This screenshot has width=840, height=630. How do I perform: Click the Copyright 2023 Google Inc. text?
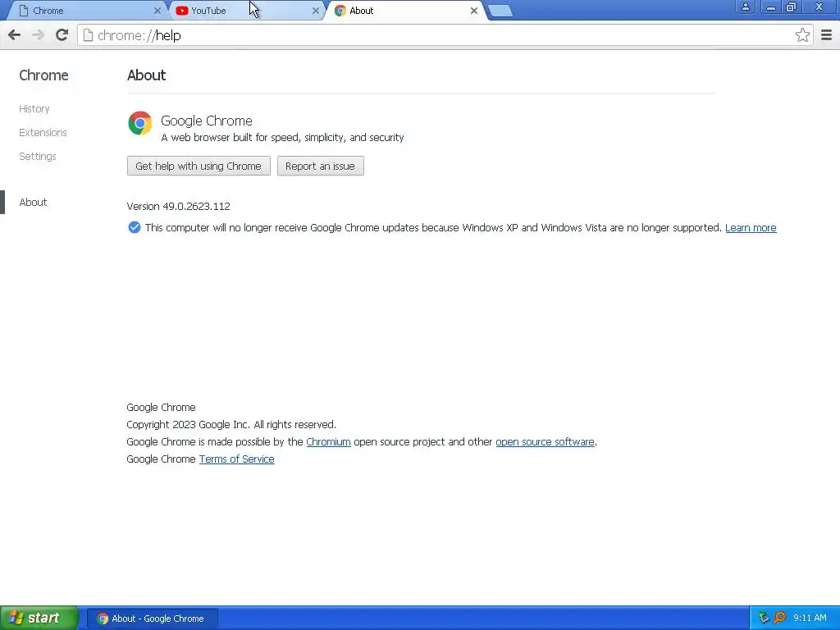tap(231, 425)
